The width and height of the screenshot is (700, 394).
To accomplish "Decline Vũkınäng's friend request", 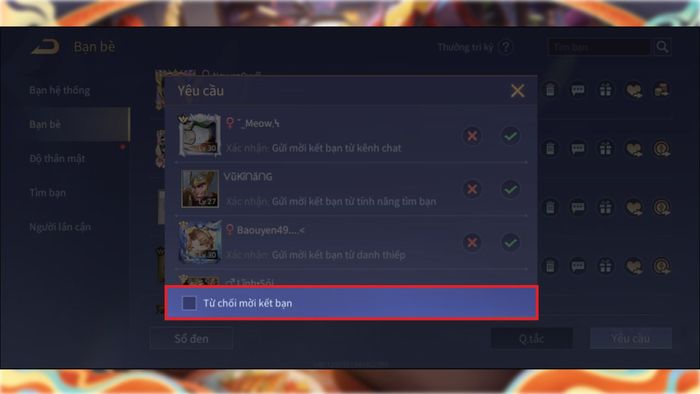I will 472,189.
